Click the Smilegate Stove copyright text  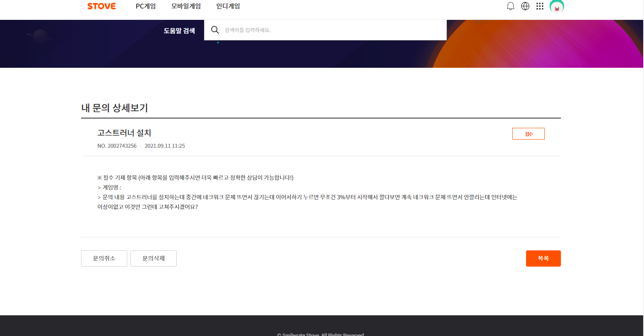pos(320,334)
